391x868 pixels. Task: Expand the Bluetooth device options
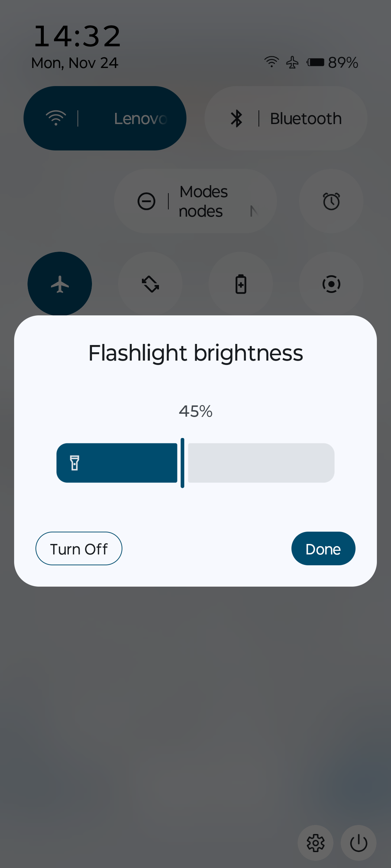point(306,118)
